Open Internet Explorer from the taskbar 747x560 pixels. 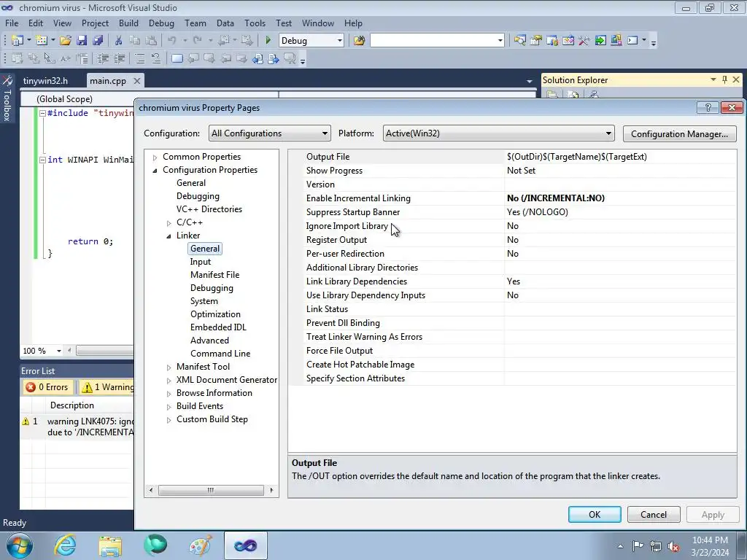[65, 545]
